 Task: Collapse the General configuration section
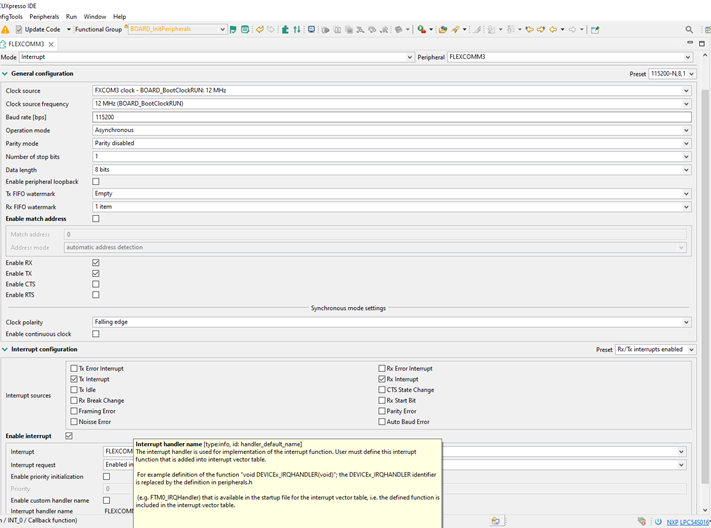tap(5, 73)
